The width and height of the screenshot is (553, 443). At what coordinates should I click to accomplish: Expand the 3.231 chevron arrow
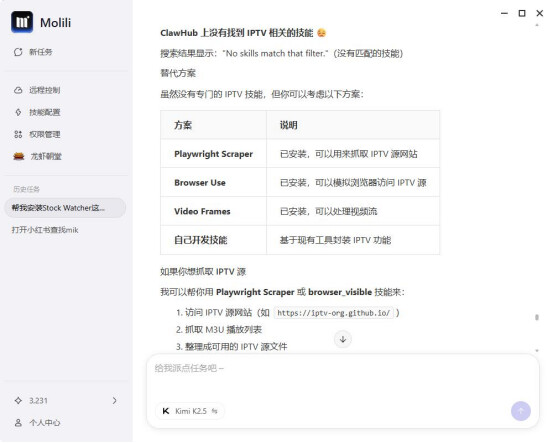coord(115,401)
